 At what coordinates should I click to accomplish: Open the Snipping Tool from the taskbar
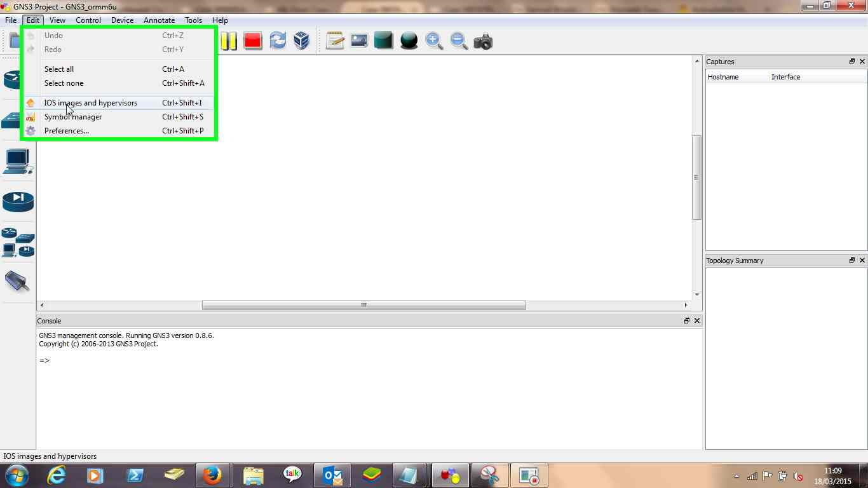tap(489, 475)
